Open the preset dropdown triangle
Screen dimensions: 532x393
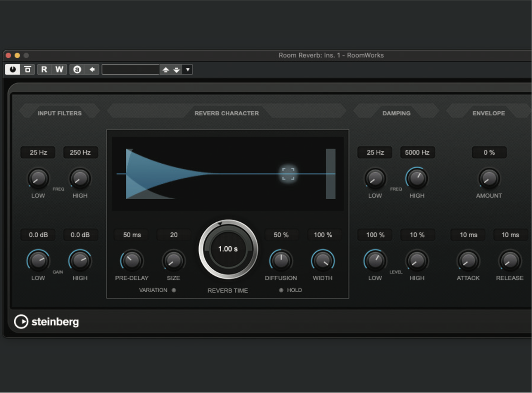(188, 69)
